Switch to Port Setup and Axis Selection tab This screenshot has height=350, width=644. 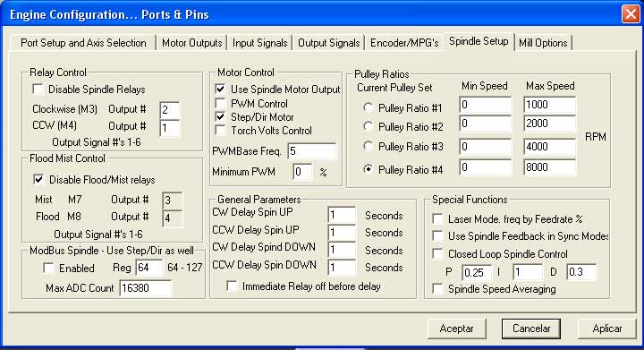[x=83, y=43]
